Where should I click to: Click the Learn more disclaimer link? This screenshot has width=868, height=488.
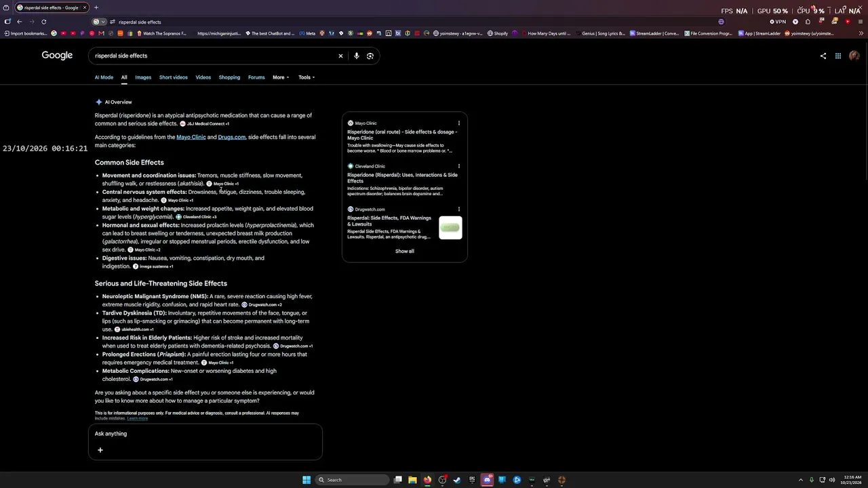(x=137, y=419)
